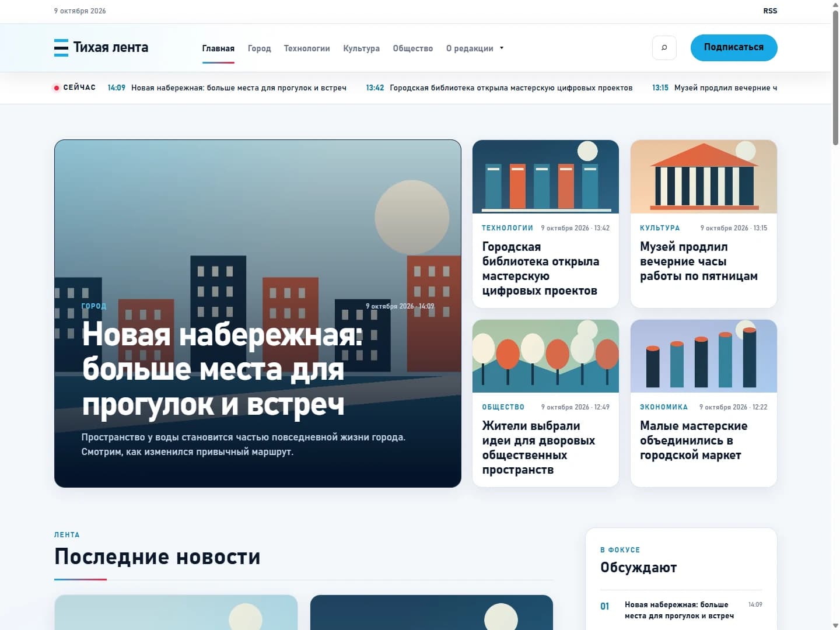This screenshot has width=840, height=630.
Task: Open the library bookshelf thumbnail
Action: [x=545, y=177]
